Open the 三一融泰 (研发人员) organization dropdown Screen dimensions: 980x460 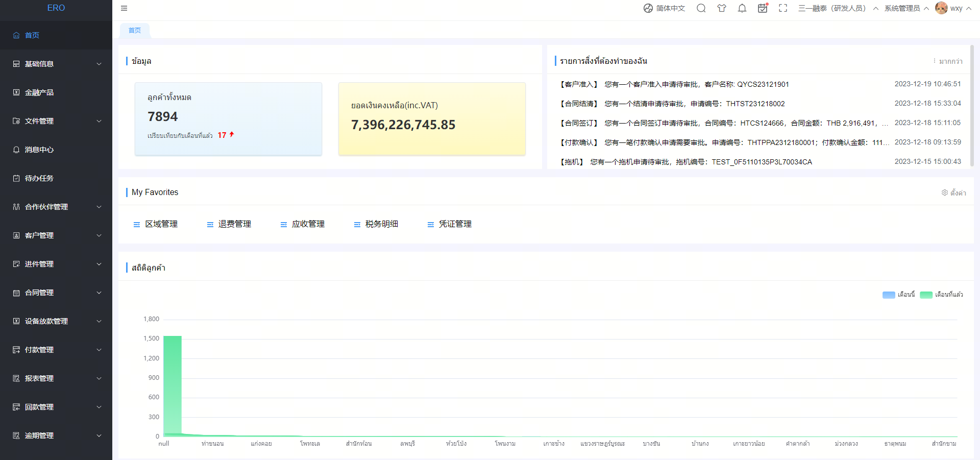pyautogui.click(x=839, y=8)
